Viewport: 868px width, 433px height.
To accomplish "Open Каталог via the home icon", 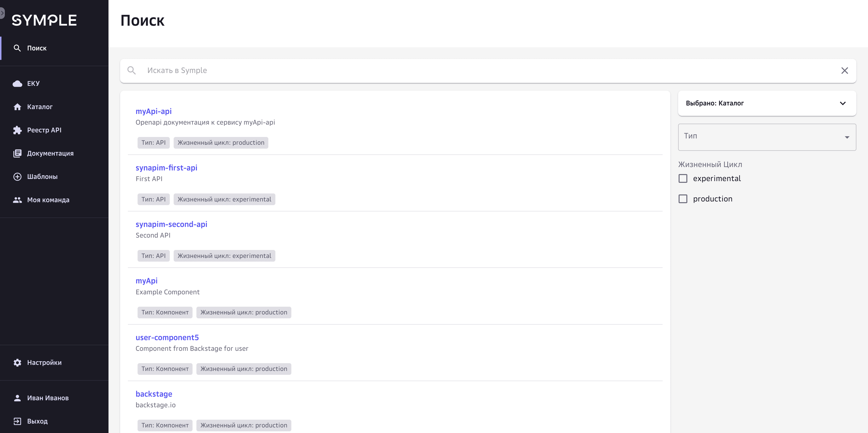I will coord(17,107).
